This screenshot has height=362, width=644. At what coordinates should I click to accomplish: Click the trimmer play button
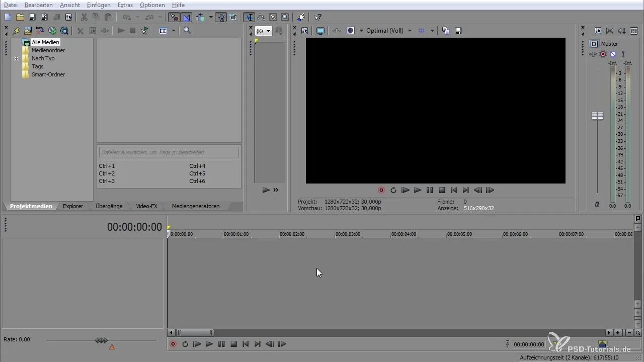(266, 190)
